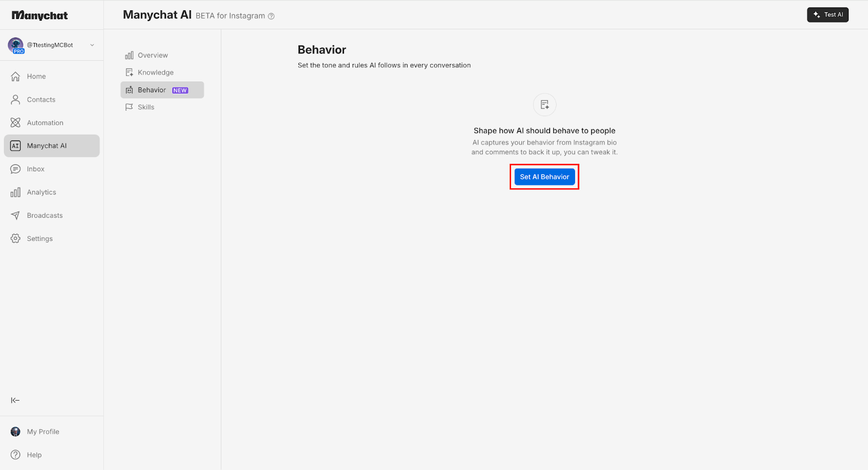Expand the @TtestingMCBot account dropdown
This screenshot has height=470, width=868.
(x=92, y=45)
